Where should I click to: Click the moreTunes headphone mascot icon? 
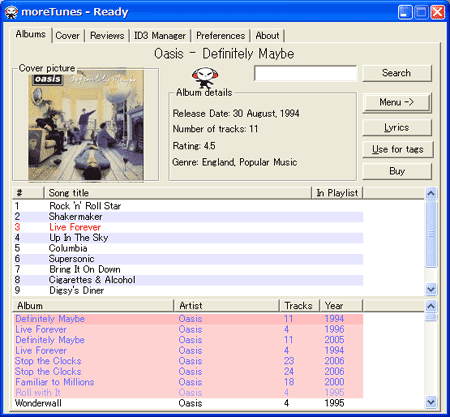click(205, 77)
